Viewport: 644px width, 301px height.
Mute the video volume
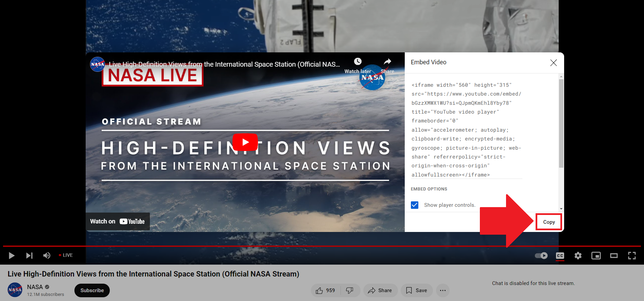47,255
